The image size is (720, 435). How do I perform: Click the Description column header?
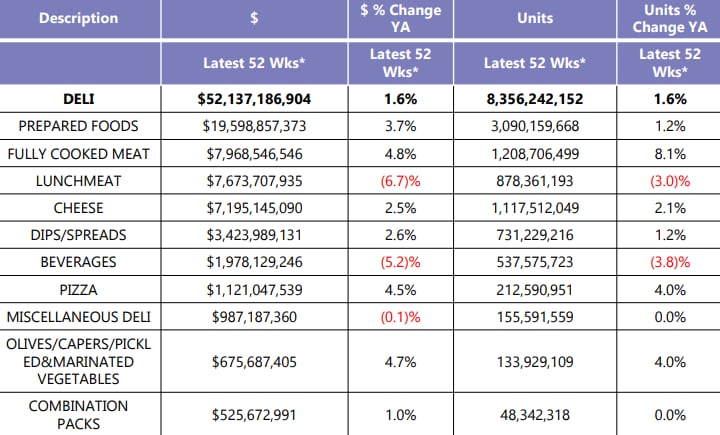78,18
